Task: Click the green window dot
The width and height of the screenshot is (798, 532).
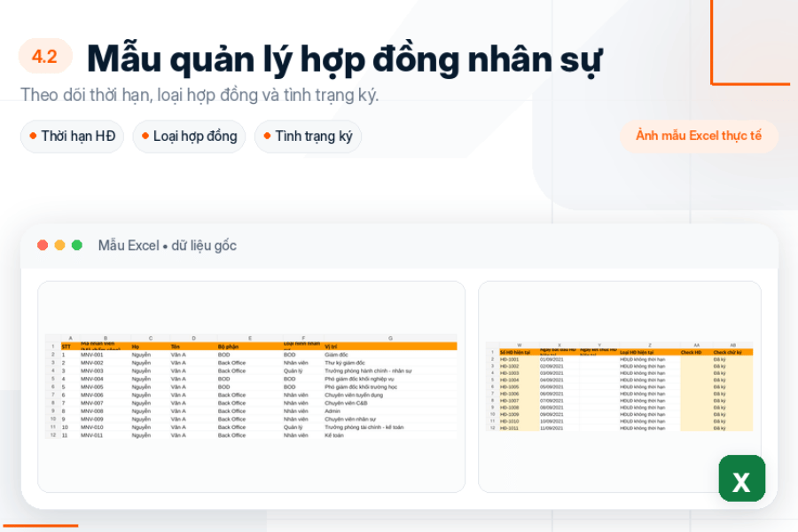Action: (77, 246)
